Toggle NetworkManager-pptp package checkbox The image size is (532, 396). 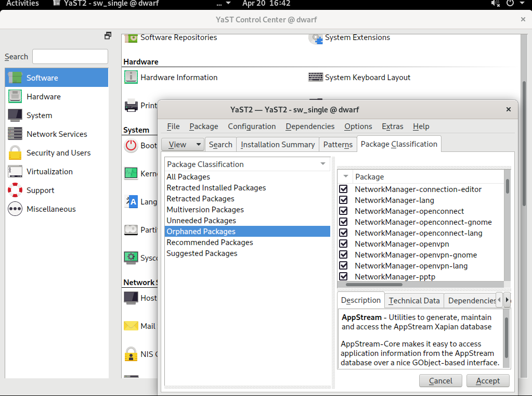point(343,276)
